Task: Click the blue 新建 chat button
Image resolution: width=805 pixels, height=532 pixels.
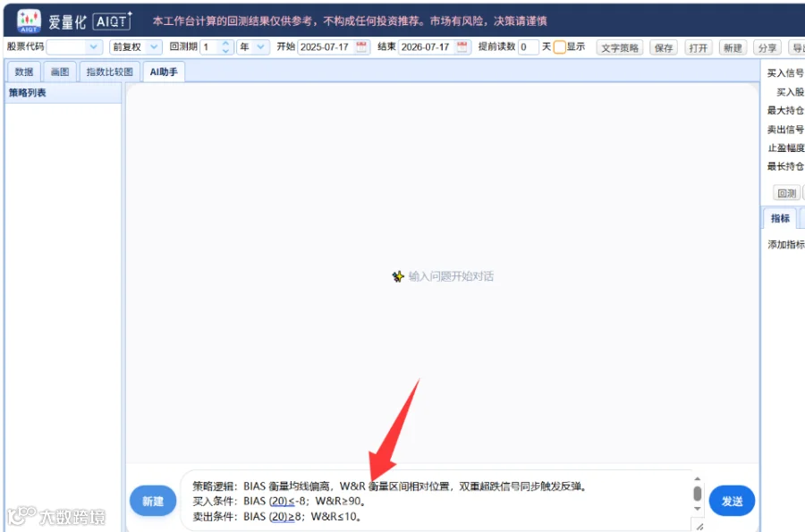Action: pyautogui.click(x=153, y=502)
